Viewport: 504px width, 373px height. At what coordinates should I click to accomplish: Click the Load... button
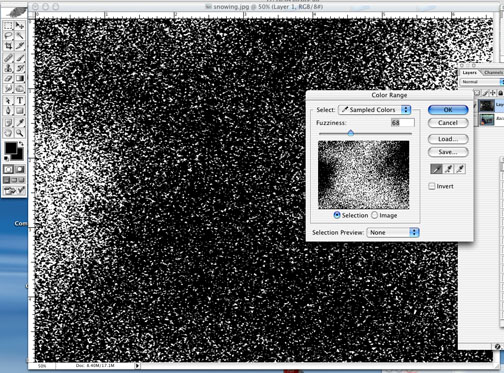point(448,139)
